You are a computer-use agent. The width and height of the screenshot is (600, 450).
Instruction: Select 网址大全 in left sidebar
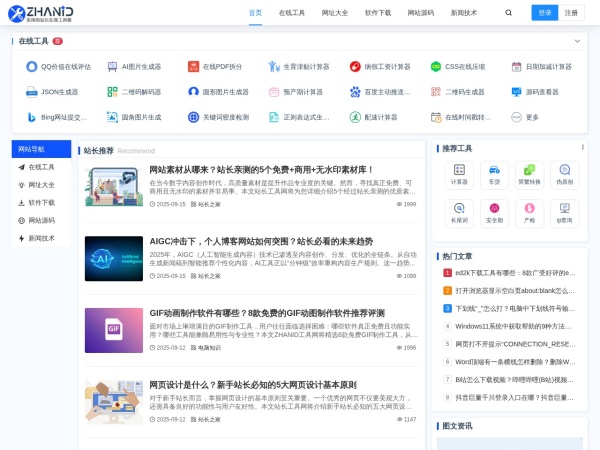coord(41,185)
